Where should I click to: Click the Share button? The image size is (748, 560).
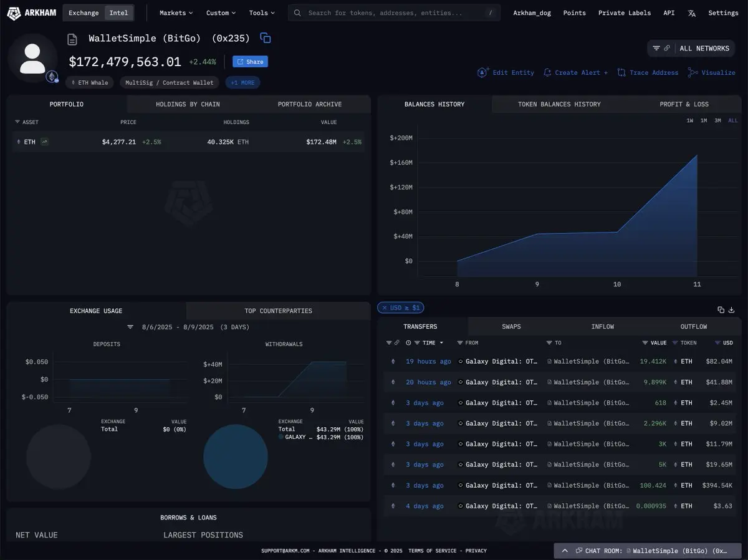[x=250, y=62]
